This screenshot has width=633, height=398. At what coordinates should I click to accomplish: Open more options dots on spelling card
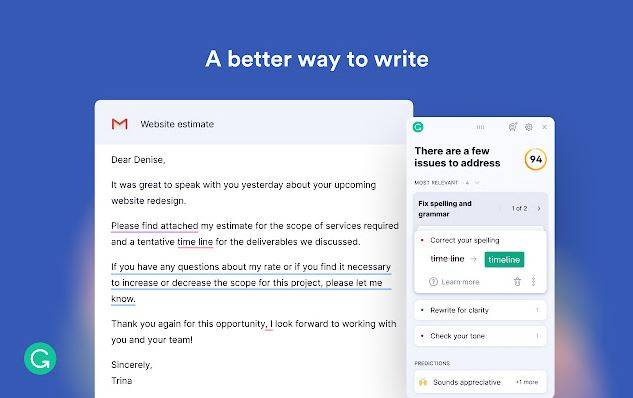(x=533, y=281)
